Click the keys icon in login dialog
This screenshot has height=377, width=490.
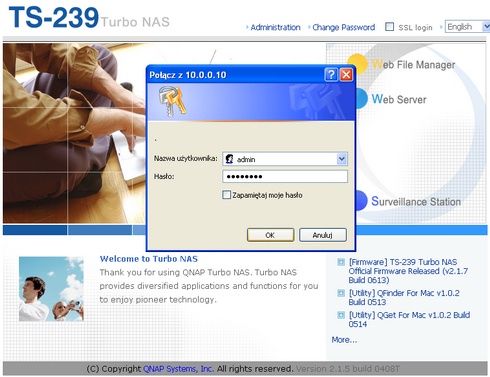coord(172,101)
